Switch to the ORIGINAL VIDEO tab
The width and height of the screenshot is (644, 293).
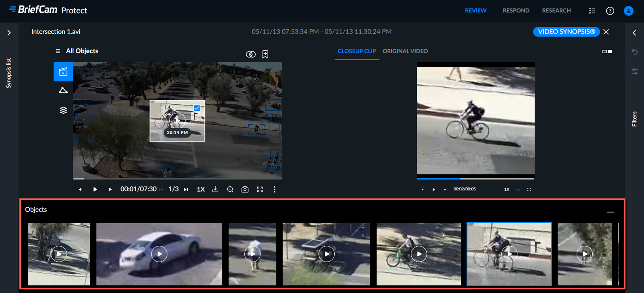(405, 51)
